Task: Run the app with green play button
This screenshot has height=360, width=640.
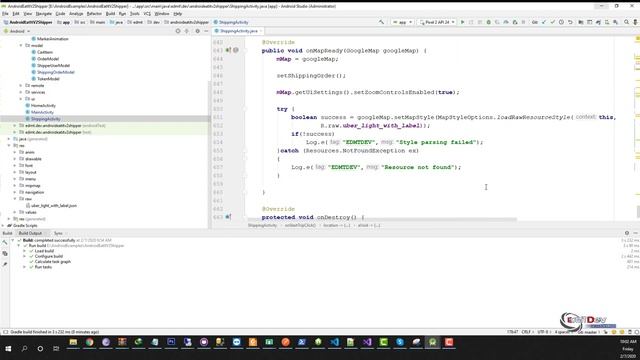Action: tap(462, 22)
